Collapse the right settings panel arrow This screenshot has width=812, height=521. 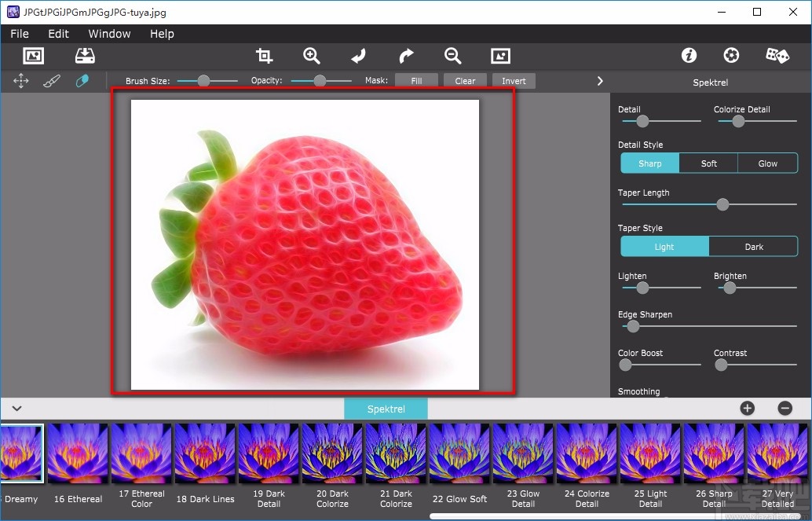tap(600, 81)
